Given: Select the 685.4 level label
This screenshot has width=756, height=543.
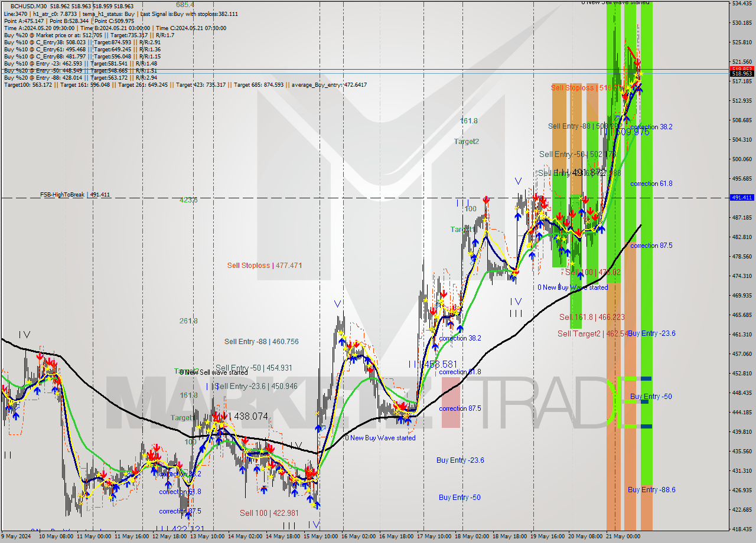Looking at the screenshot, I should [x=185, y=5].
